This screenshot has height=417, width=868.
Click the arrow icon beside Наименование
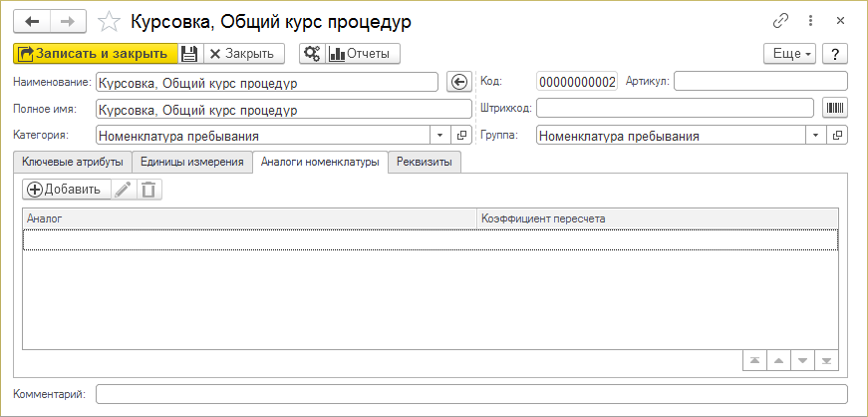click(458, 82)
